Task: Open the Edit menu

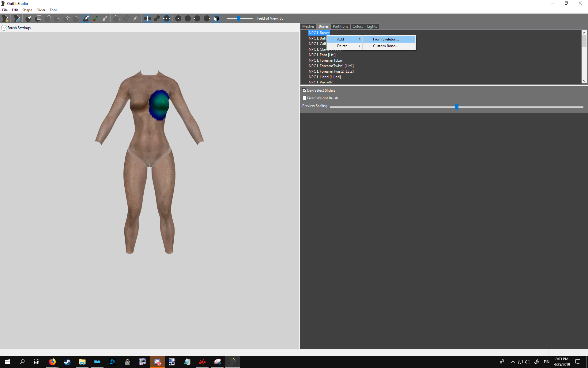Action: point(15,10)
